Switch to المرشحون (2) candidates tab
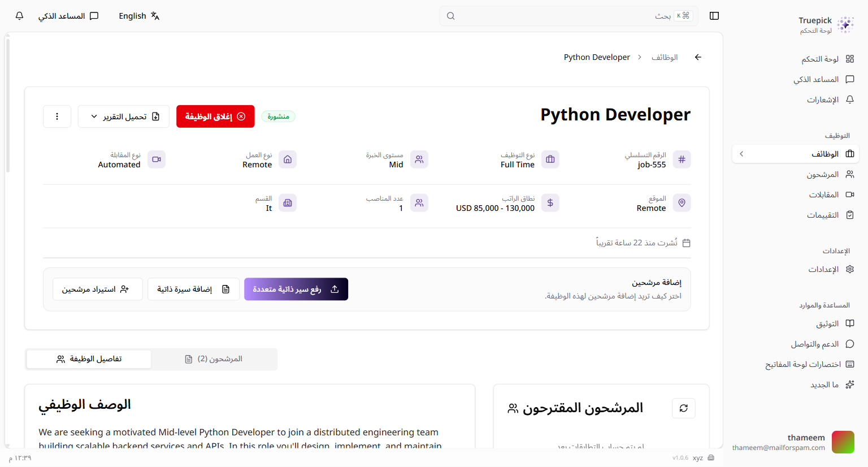The image size is (868, 467). [214, 359]
